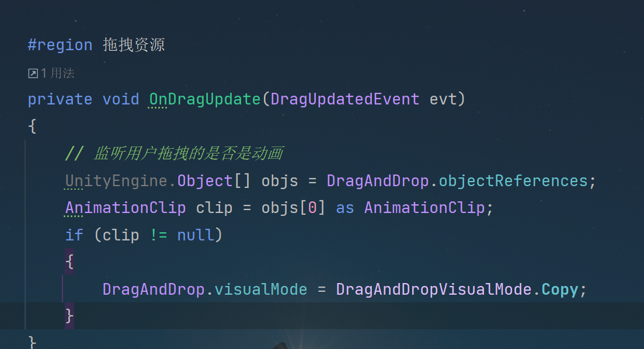Click the if keyword

(74, 235)
